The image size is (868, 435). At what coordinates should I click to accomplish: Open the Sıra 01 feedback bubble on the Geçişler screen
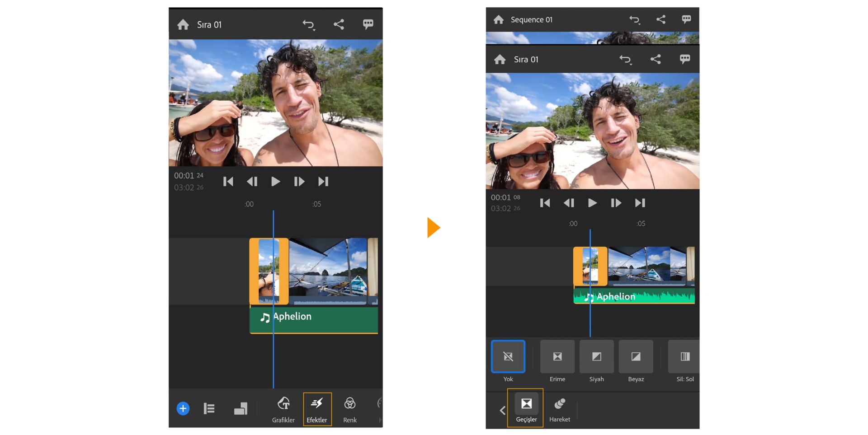click(685, 59)
